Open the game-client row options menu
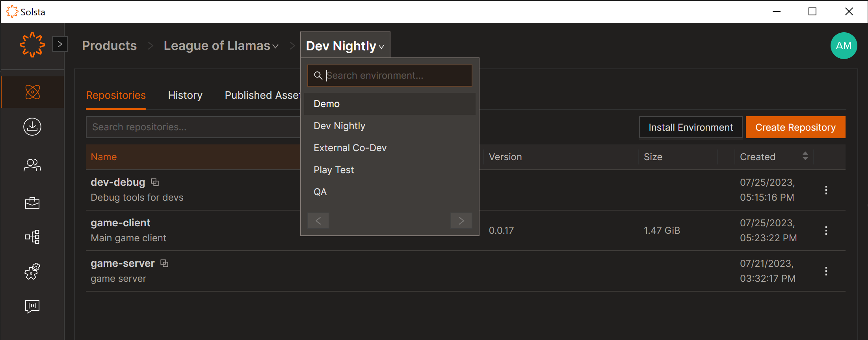 pos(826,231)
